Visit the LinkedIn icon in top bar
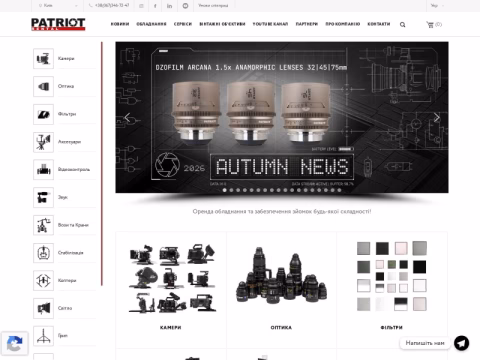 click(x=169, y=6)
